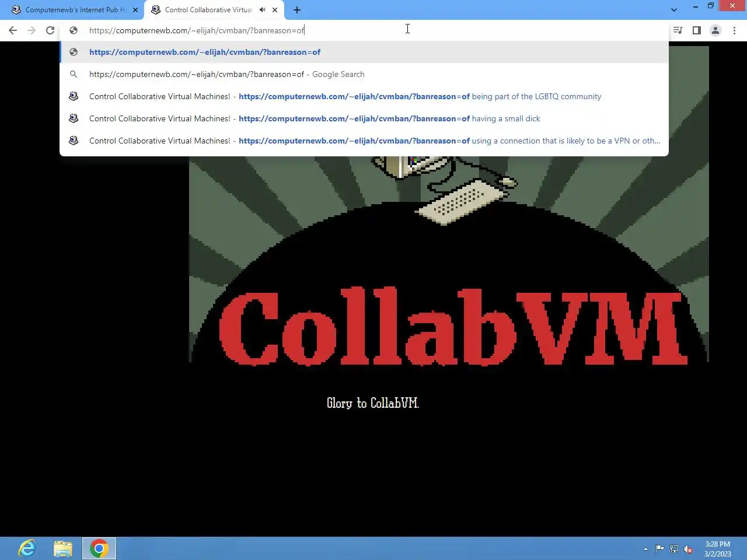Click the site favicon on the LGBTQ suggestion
Screen dimensions: 747x560
(x=74, y=96)
